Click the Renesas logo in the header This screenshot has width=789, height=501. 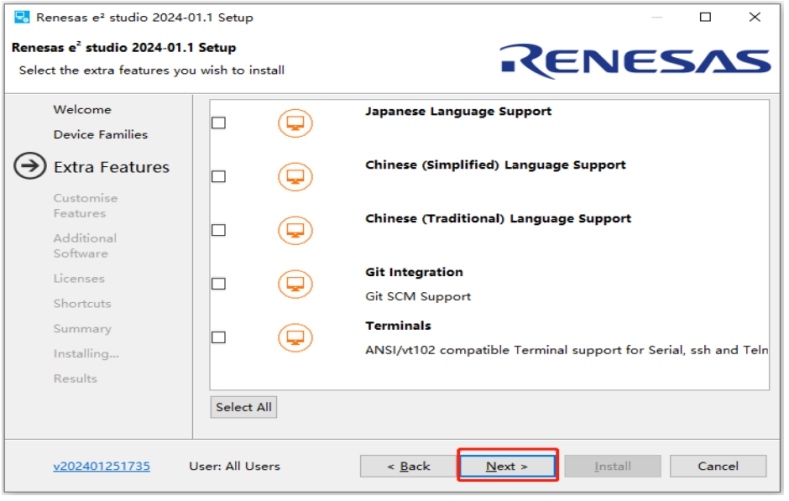pos(636,61)
